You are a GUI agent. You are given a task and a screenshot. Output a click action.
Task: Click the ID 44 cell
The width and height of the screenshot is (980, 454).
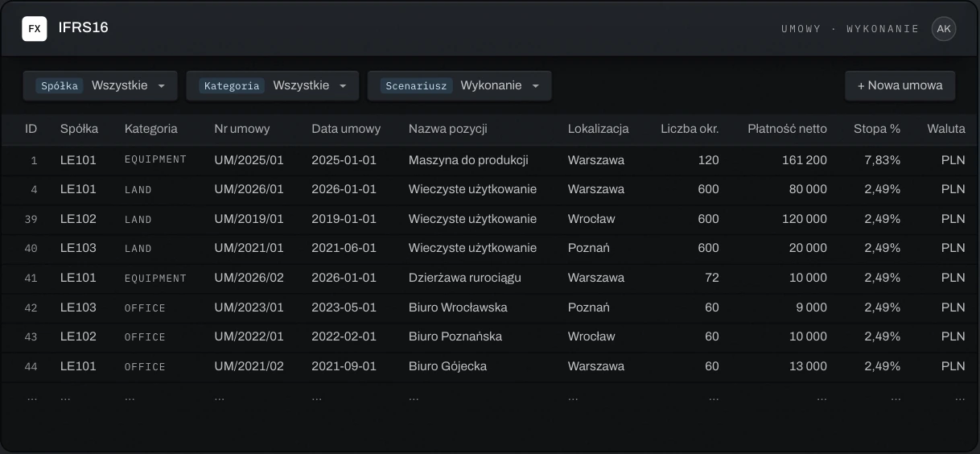click(31, 366)
